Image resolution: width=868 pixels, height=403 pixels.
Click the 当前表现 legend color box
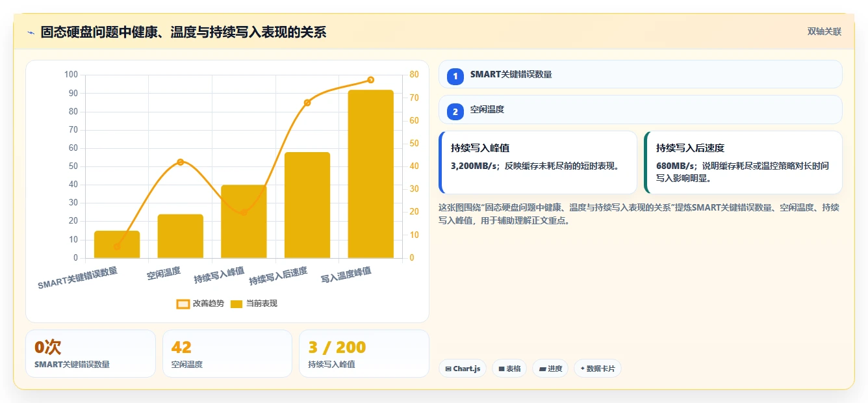[x=236, y=304]
